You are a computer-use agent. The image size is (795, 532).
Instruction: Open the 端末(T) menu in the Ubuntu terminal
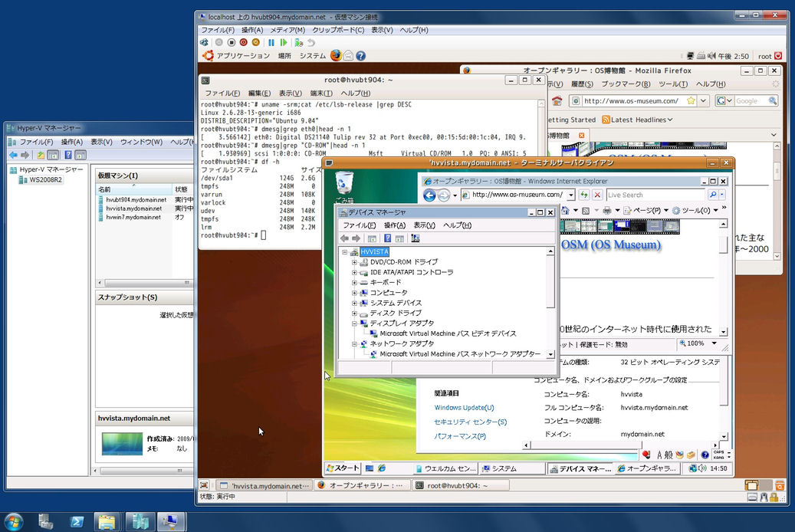[x=321, y=94]
